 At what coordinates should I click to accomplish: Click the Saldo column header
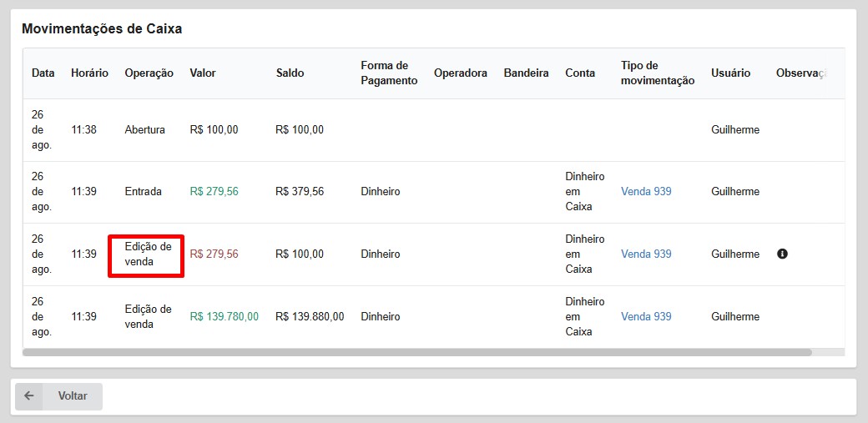coord(290,73)
